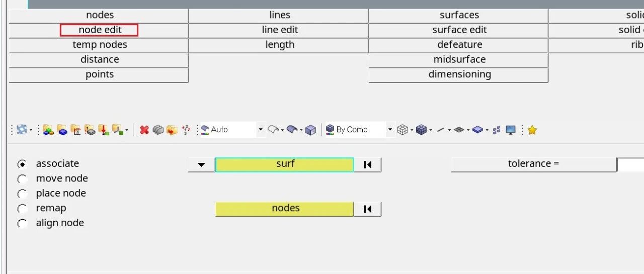Click the tolerance value input field
This screenshot has width=644, height=274.
pos(630,164)
